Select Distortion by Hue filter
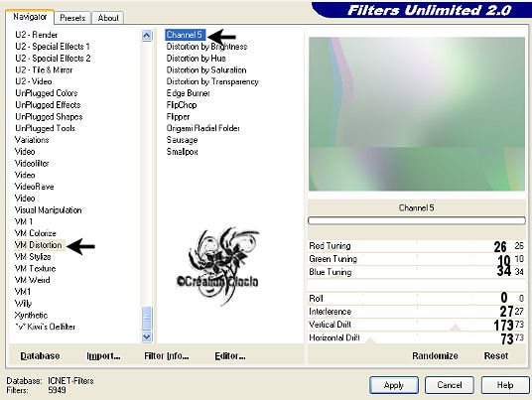This screenshot has height=400, width=532. click(197, 59)
